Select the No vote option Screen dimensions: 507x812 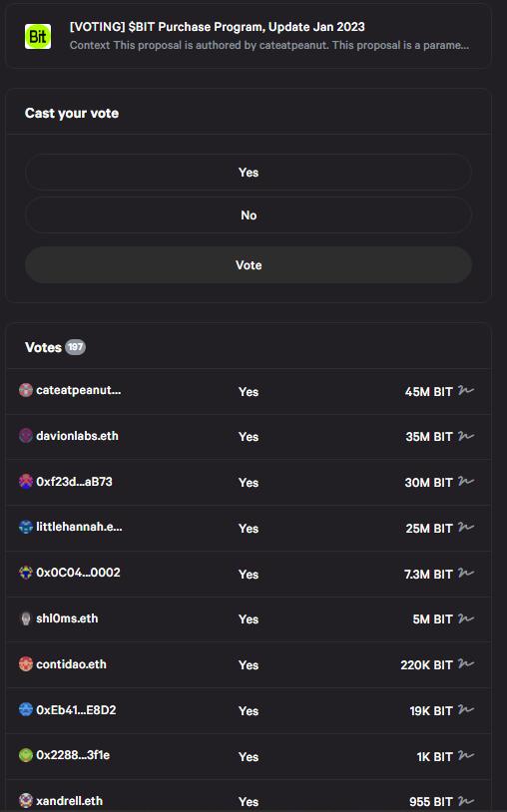(x=249, y=214)
